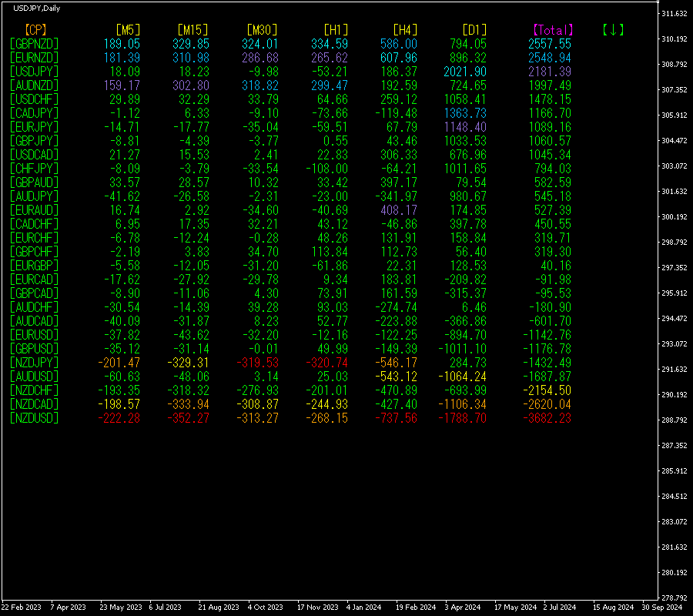Select the [NZDCHF] pair label
693x616 pixels.
coord(34,390)
